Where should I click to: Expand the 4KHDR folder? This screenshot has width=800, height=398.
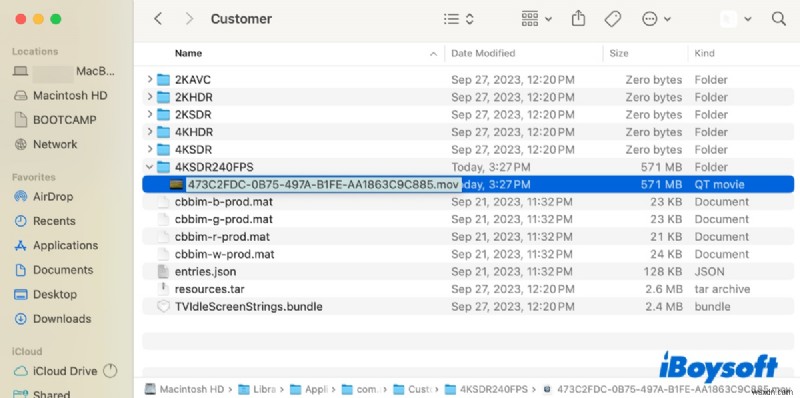tap(149, 132)
